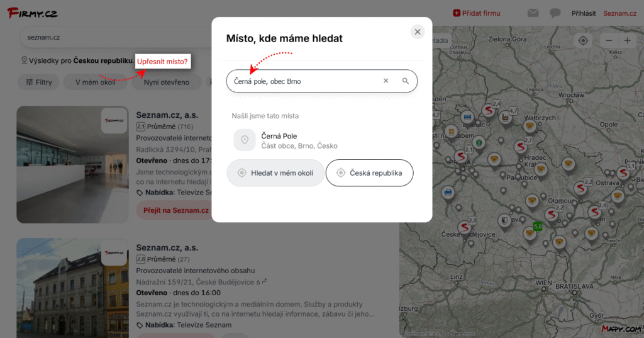644x338 pixels.
Task: Choose the 'Česká republika' button
Action: click(370, 173)
